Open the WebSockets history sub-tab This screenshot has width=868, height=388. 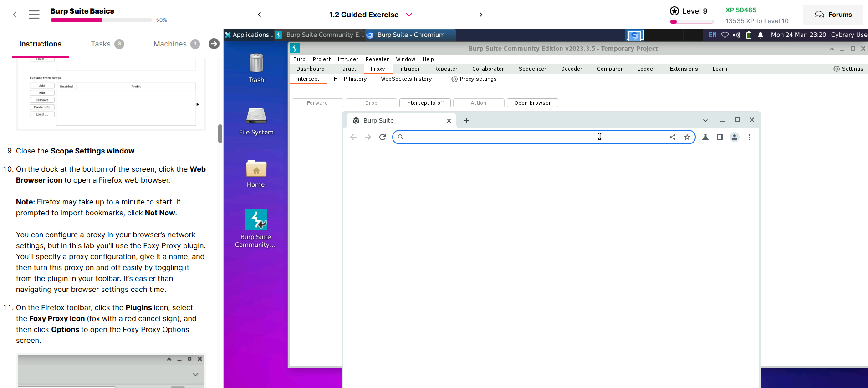click(x=406, y=79)
